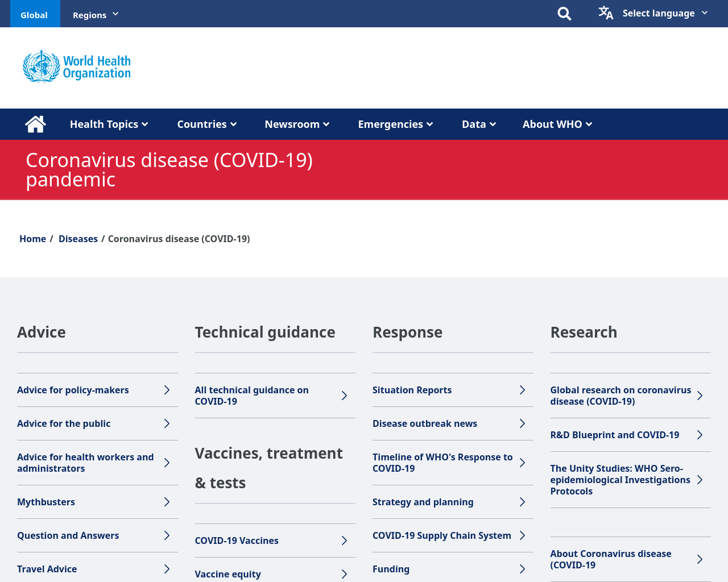
Task: Click the arrow beside Advice for health workers
Action: 167,463
